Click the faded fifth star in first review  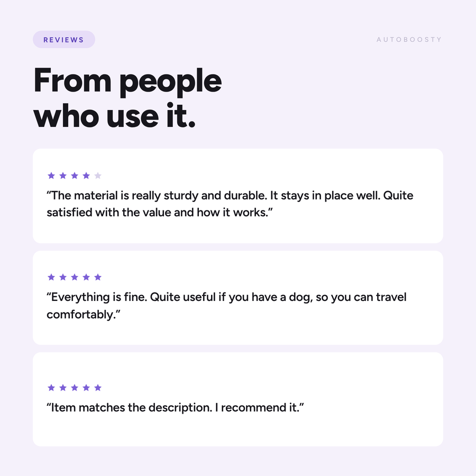click(98, 176)
